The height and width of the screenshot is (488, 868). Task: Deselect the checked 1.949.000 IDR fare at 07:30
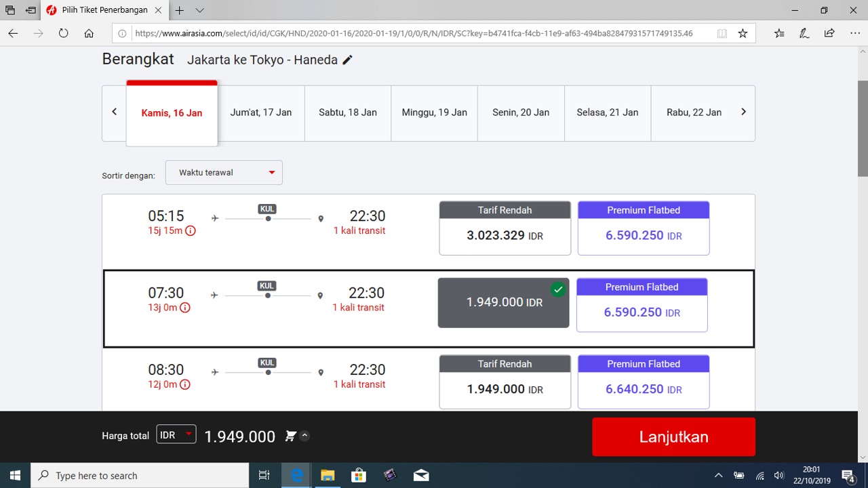pos(503,303)
